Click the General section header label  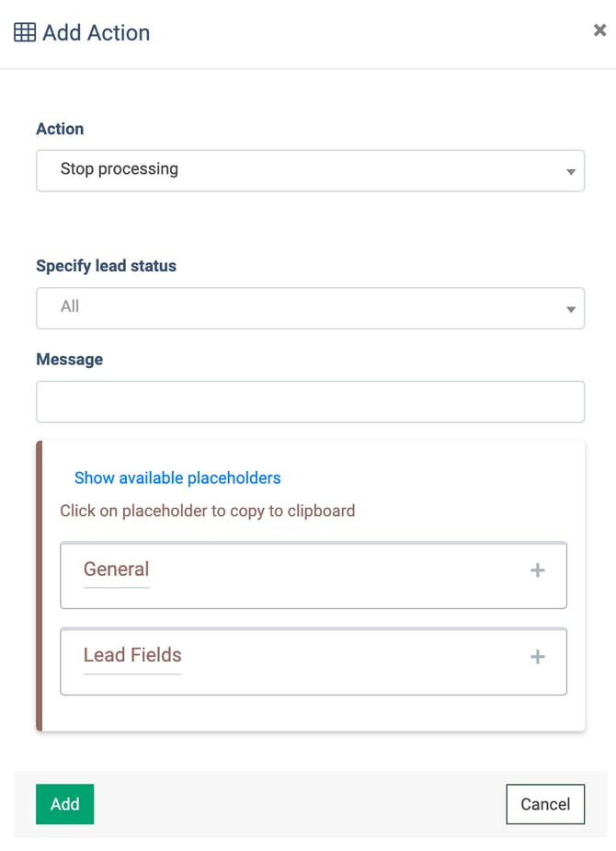116,570
